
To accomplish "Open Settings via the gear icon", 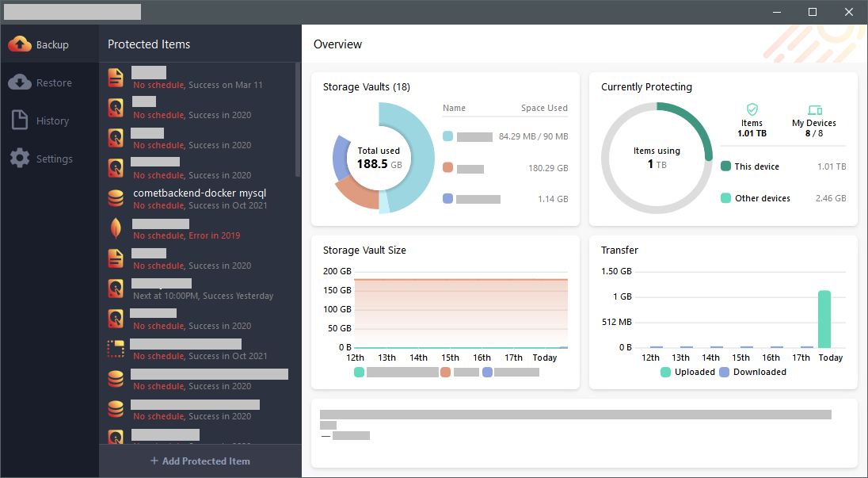I will [x=21, y=159].
